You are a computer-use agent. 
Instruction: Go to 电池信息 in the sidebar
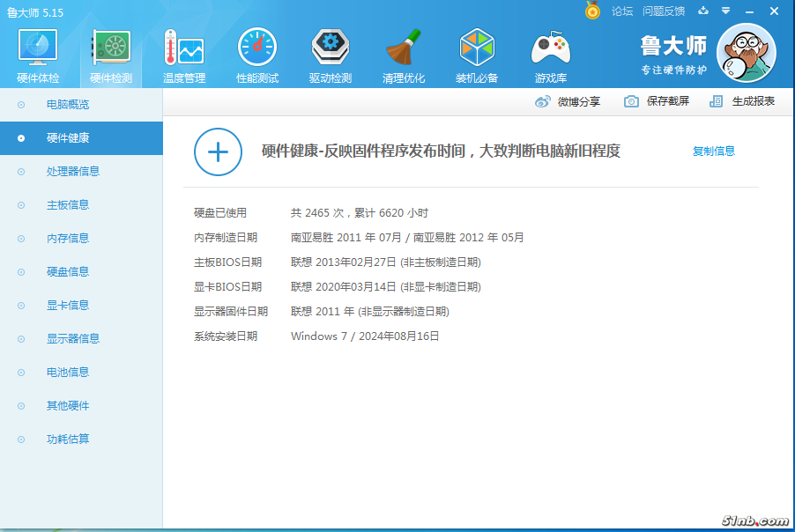[68, 373]
